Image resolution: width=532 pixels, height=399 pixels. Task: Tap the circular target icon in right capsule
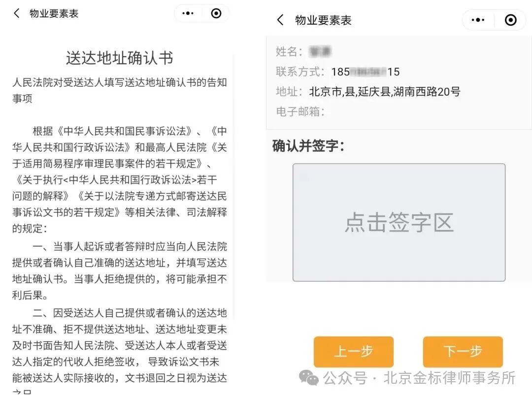pyautogui.click(x=510, y=20)
